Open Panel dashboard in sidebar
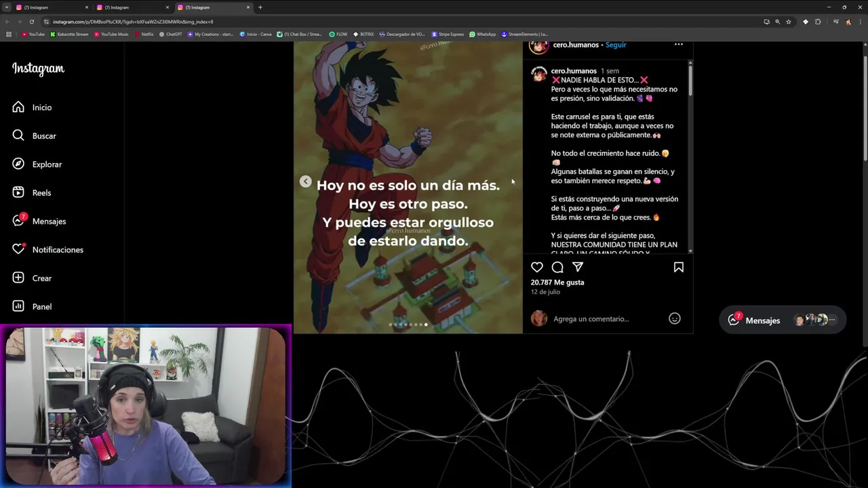The width and height of the screenshot is (868, 488). (32, 306)
